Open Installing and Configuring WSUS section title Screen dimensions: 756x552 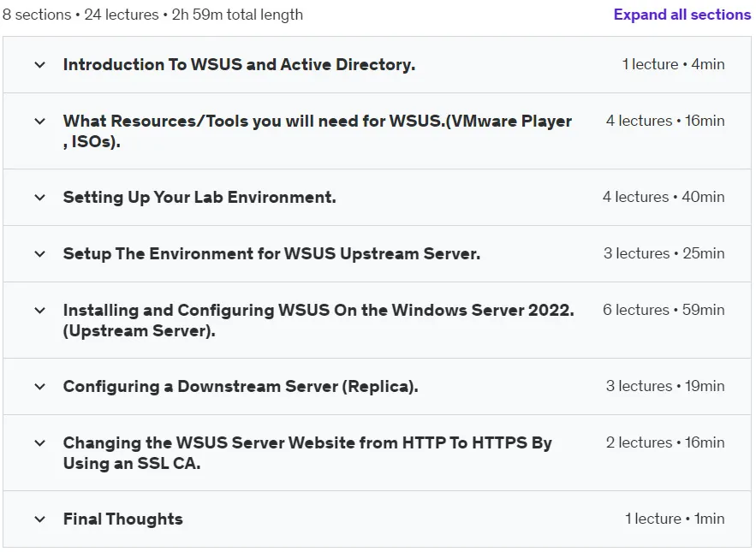click(x=318, y=320)
